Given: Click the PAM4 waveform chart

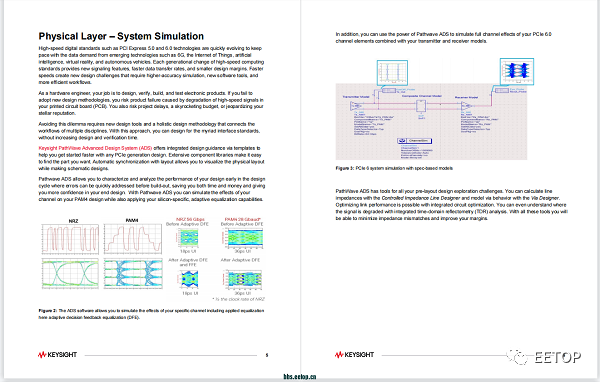Looking at the screenshot, I should click(133, 239).
